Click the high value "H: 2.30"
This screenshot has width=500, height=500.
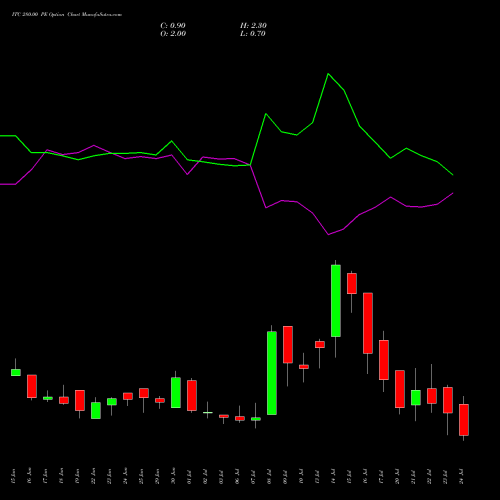point(253,26)
